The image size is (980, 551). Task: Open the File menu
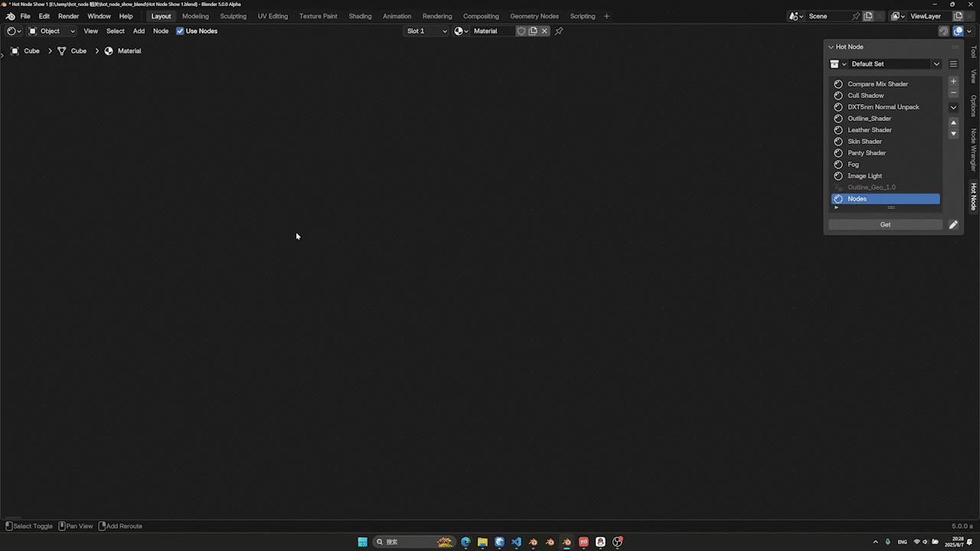coord(25,16)
